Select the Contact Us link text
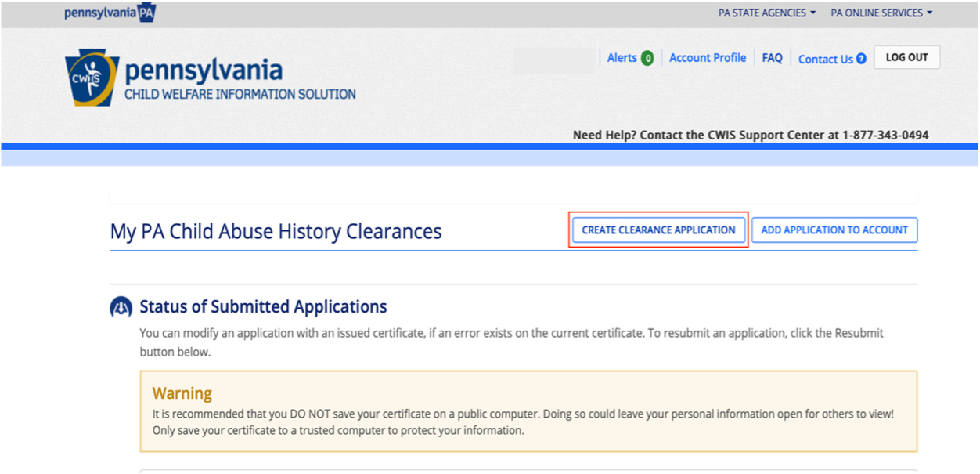The height and width of the screenshot is (474, 980). (x=825, y=59)
